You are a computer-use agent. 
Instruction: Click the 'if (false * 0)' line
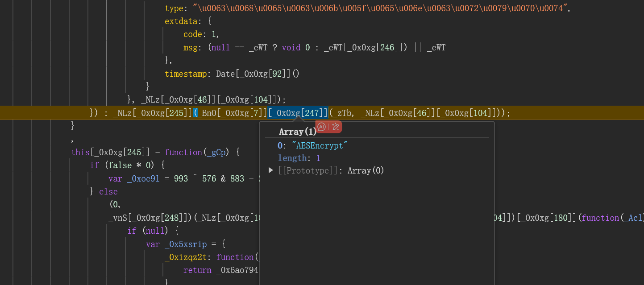128,165
